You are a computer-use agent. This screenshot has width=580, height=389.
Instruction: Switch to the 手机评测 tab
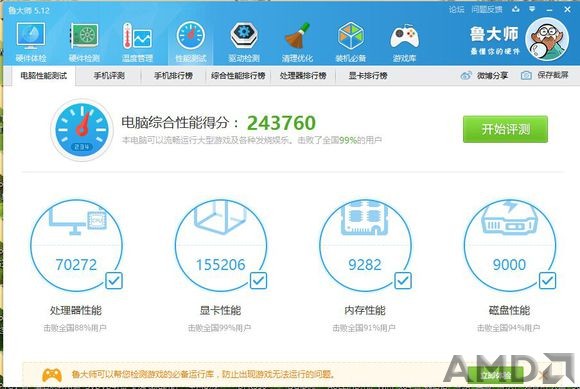(109, 76)
